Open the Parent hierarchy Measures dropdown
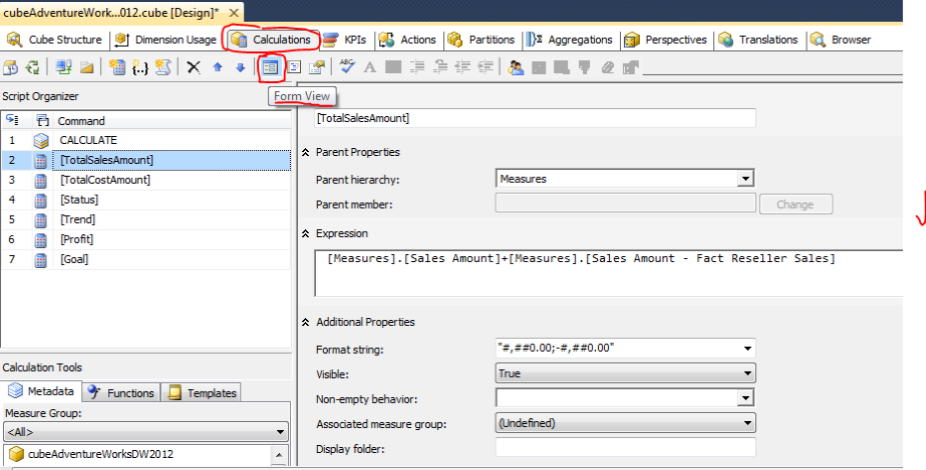Screen dimensions: 926x470 [x=745, y=178]
